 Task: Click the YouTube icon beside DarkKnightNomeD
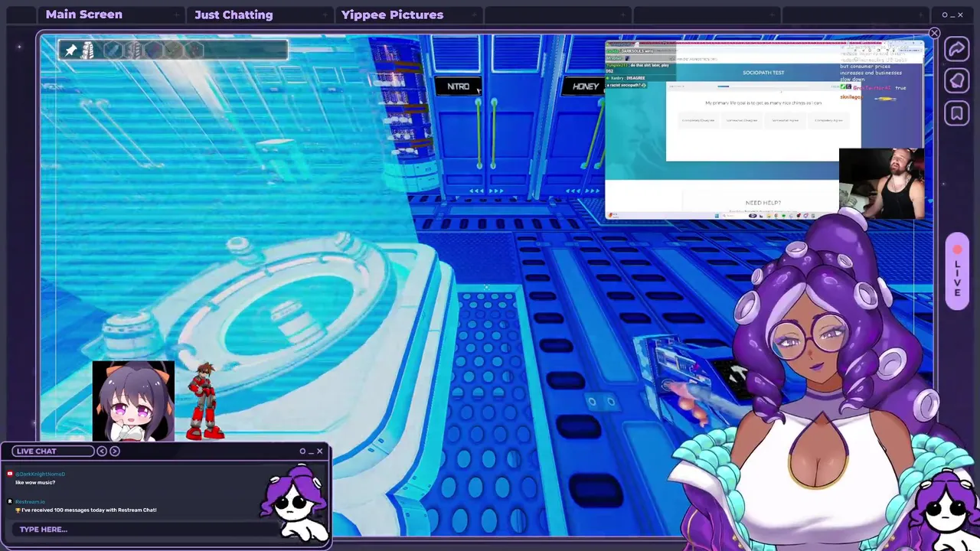pos(10,474)
